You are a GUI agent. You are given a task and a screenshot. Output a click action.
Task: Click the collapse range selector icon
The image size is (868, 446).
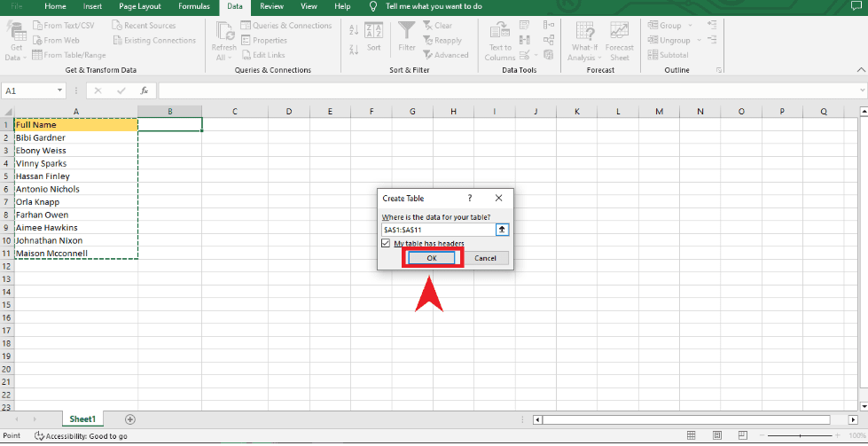coord(502,230)
